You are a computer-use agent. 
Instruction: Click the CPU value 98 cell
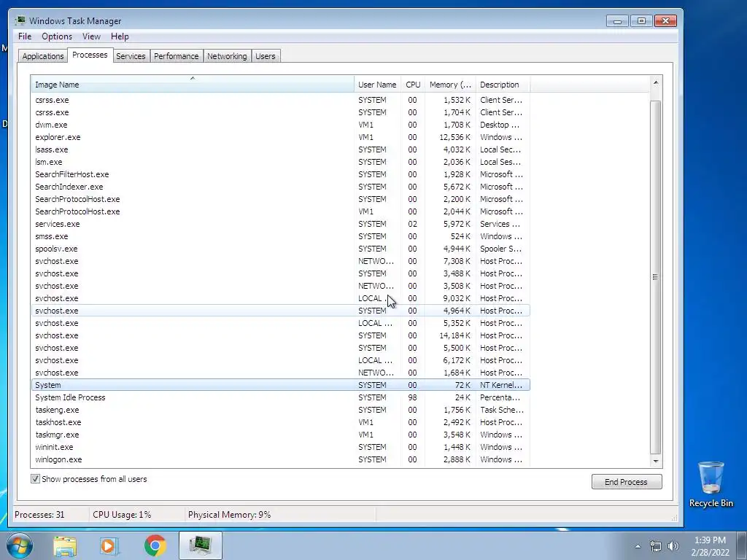(x=412, y=397)
